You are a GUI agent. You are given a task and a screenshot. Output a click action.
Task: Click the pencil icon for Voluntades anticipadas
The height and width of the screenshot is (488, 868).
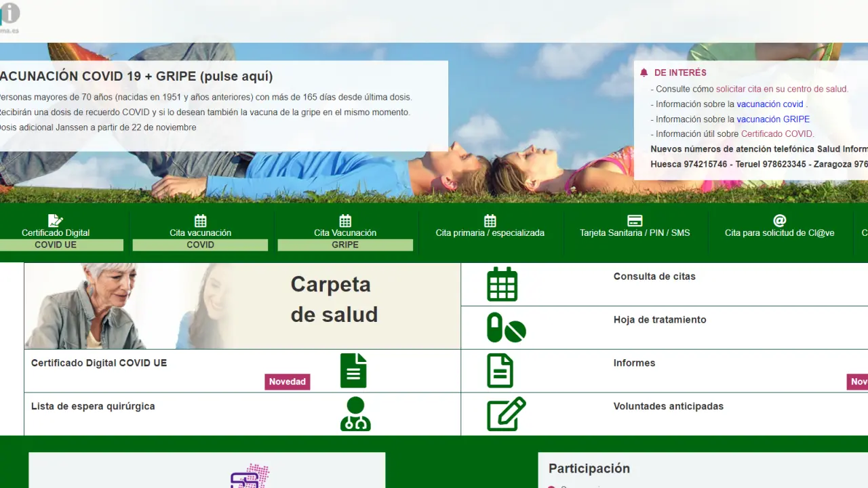point(506,414)
